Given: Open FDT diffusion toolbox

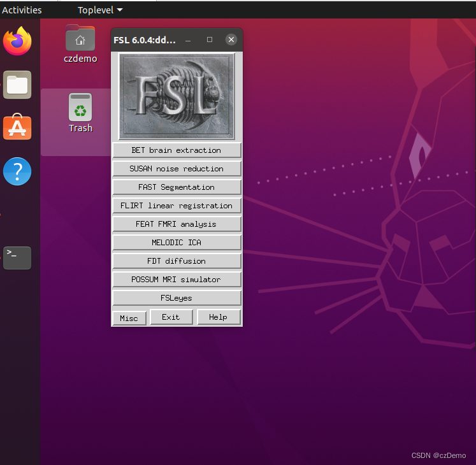Looking at the screenshot, I should coord(177,261).
